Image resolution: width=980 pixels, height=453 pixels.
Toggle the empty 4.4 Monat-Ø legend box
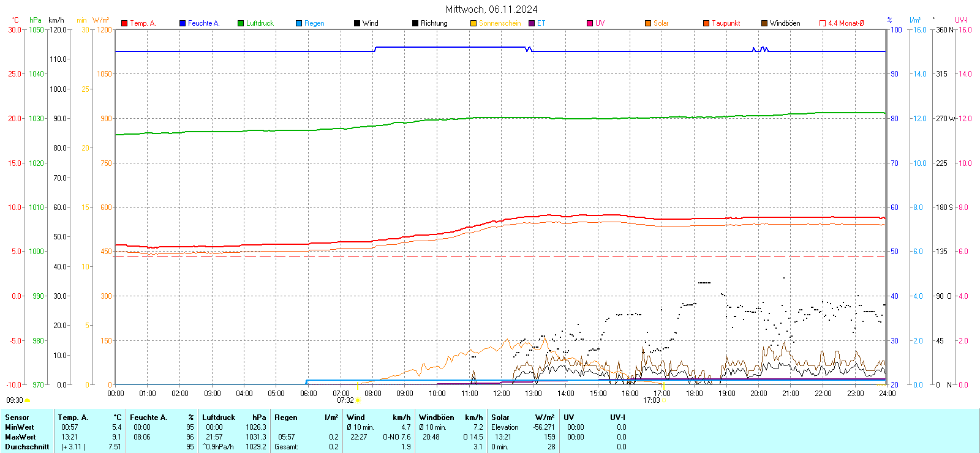823,23
